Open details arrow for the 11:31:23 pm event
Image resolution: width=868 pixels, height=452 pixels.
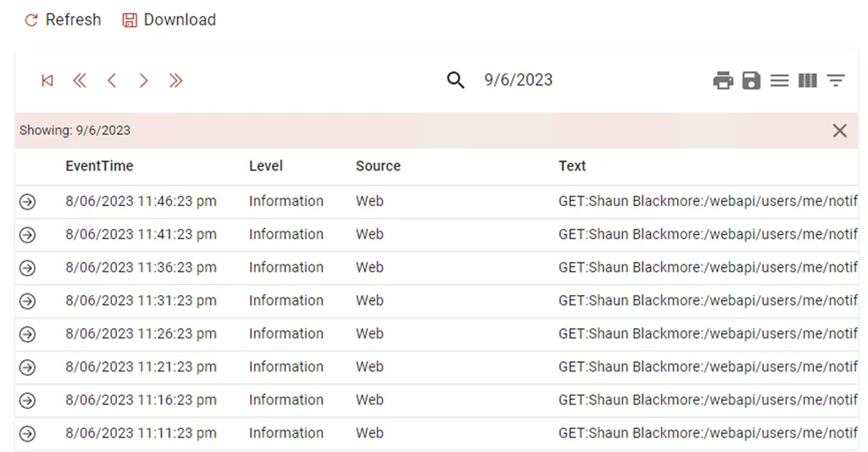click(28, 301)
